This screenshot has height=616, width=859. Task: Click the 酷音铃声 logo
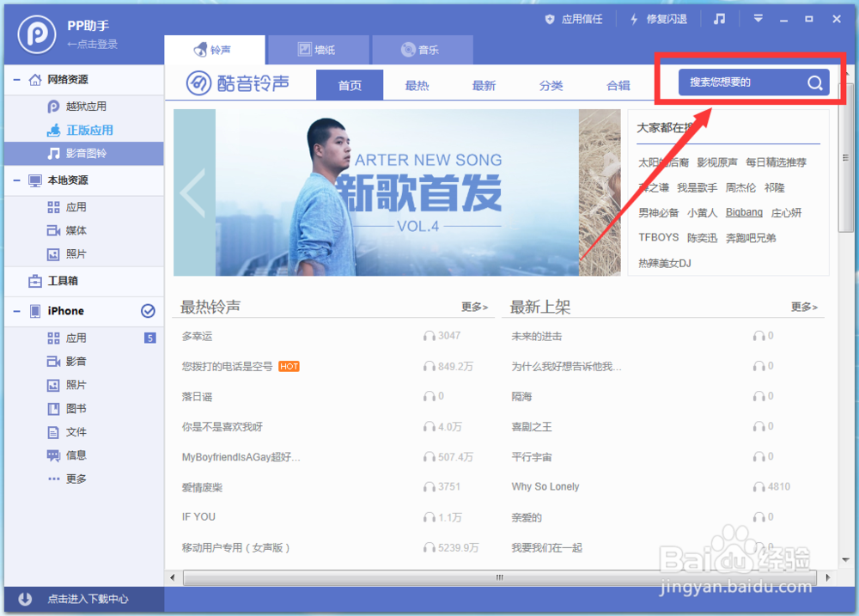coord(238,83)
